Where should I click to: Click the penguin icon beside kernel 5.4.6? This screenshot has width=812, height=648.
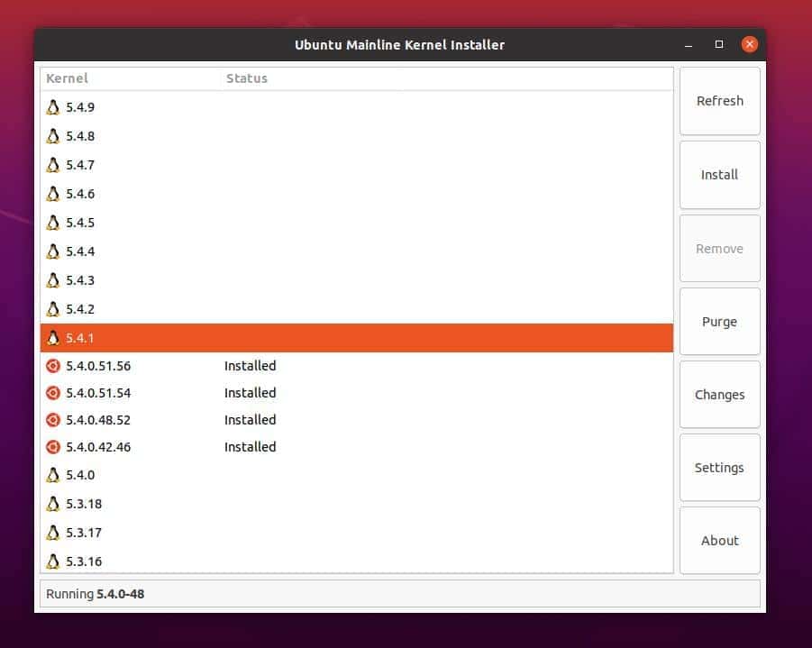pos(53,194)
